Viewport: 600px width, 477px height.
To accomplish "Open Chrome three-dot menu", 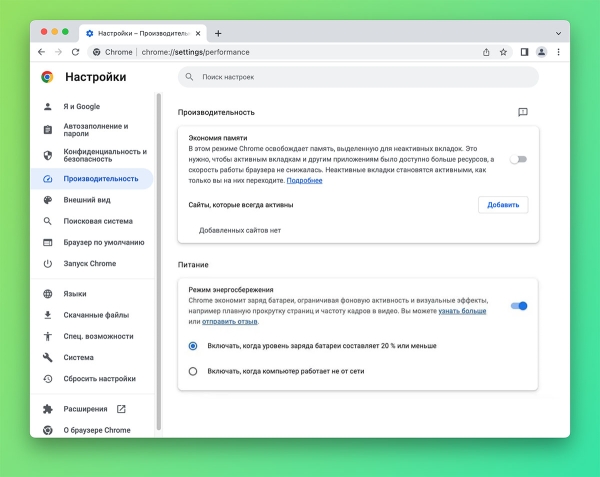I will coord(558,52).
